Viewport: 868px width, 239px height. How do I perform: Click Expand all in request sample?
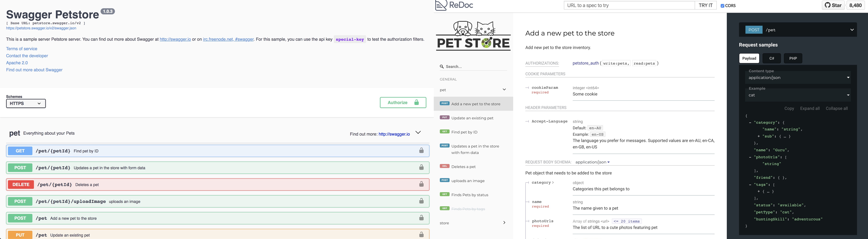pos(810,108)
